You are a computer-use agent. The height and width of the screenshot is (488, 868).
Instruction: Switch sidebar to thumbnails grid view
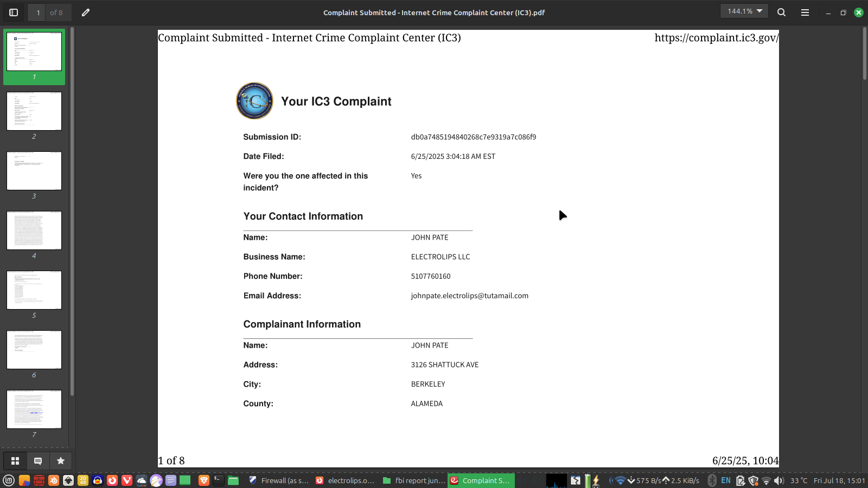coord(15,461)
